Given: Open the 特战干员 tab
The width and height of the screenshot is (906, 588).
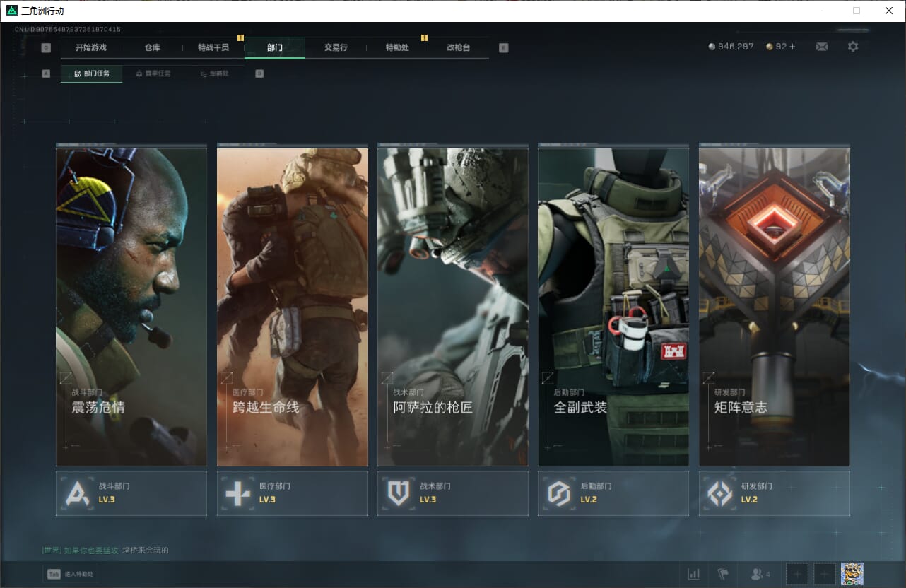Looking at the screenshot, I should (x=213, y=48).
